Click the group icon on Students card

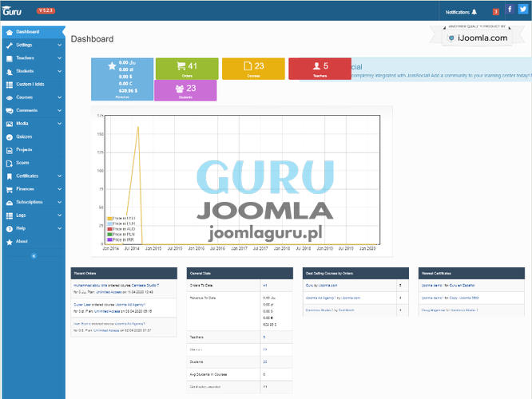180,89
